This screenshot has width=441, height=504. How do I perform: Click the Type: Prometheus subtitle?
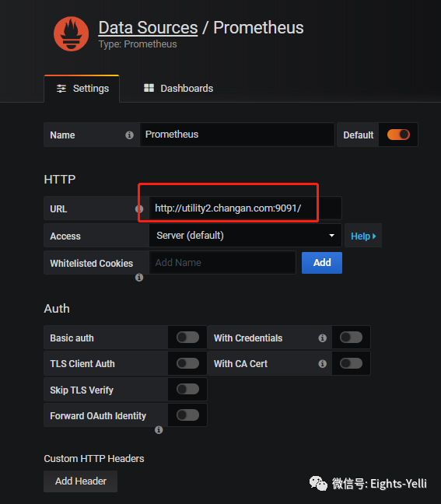(x=138, y=44)
